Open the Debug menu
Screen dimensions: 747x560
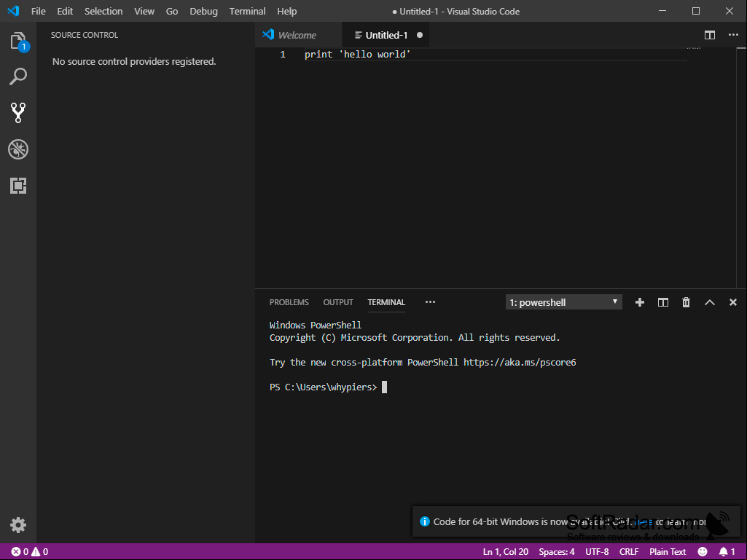pos(203,11)
